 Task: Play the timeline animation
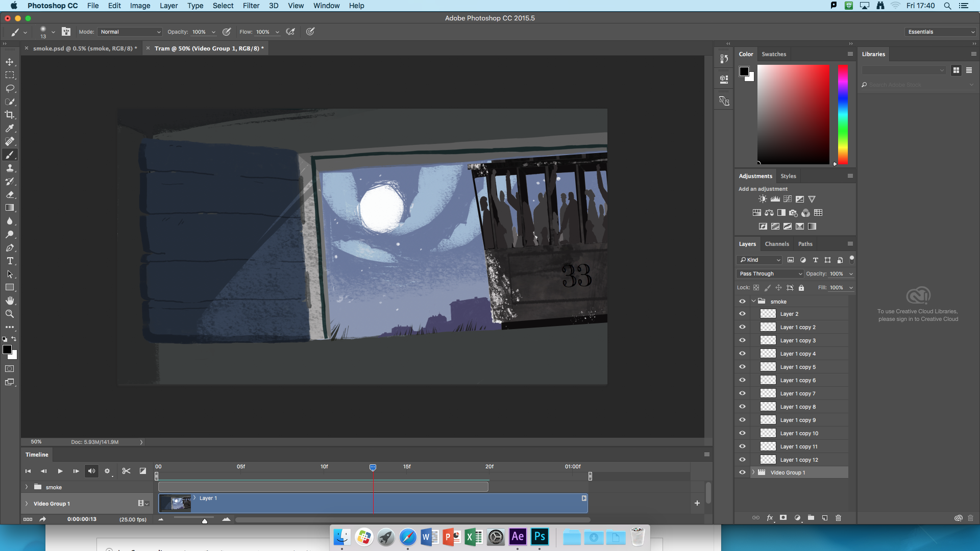click(x=60, y=471)
